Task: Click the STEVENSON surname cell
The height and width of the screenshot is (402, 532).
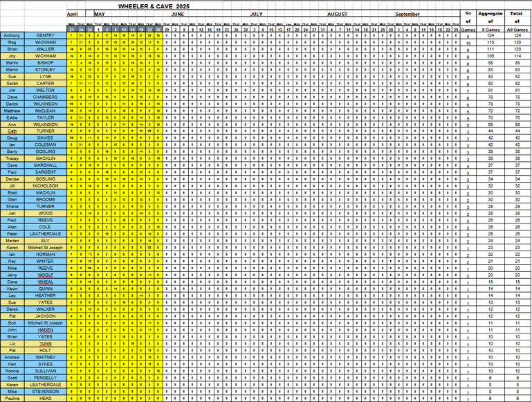Action: coord(46,391)
